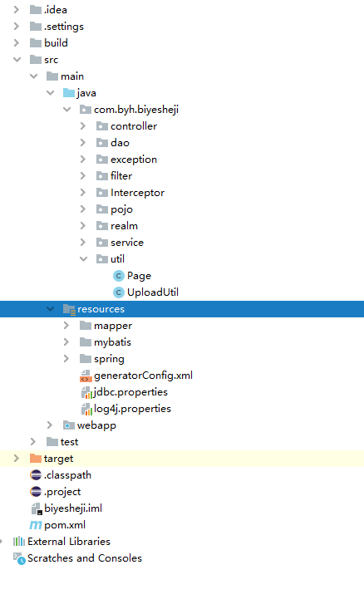Click the generatorConfig.xml file icon
This screenshot has width=364, height=609.
tap(86, 376)
